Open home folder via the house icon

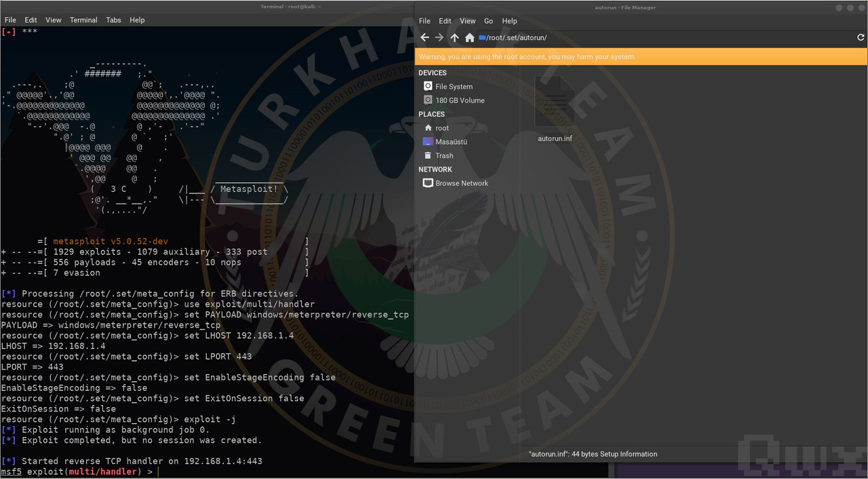point(469,38)
